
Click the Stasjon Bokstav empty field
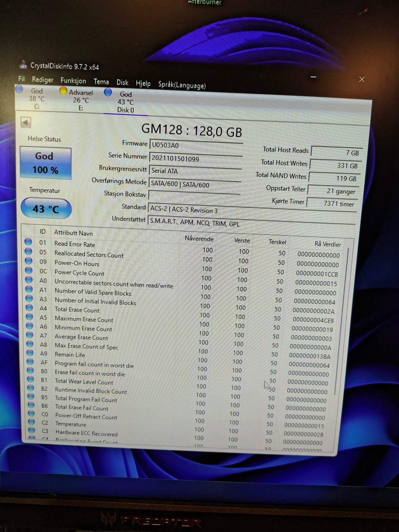click(x=194, y=196)
